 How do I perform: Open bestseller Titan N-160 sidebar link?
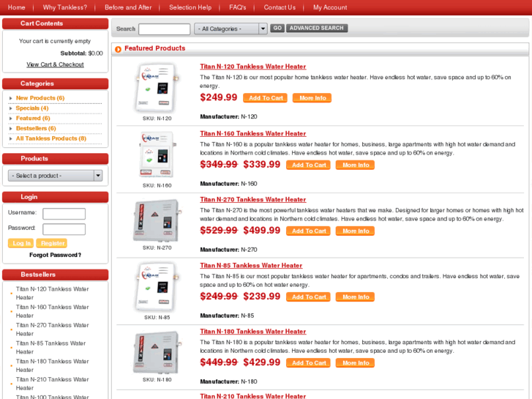tap(52, 311)
